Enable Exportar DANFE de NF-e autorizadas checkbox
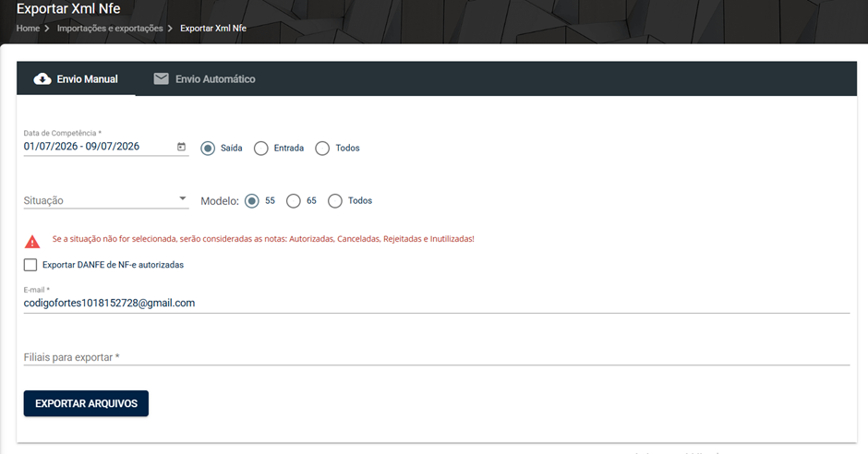Image resolution: width=868 pixels, height=454 pixels. point(30,265)
